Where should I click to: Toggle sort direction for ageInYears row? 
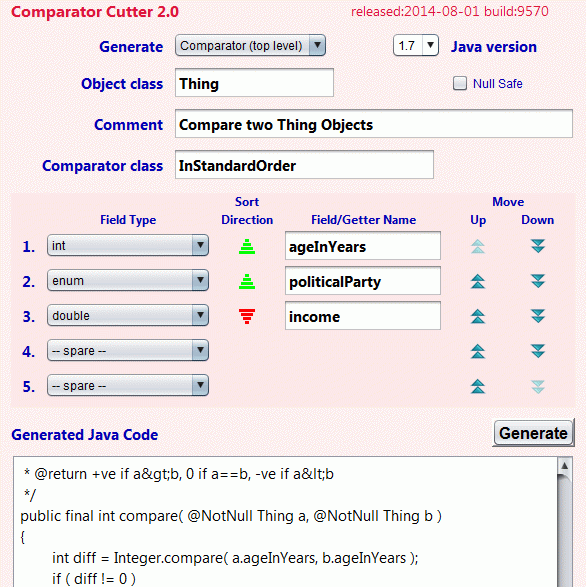coord(247,247)
